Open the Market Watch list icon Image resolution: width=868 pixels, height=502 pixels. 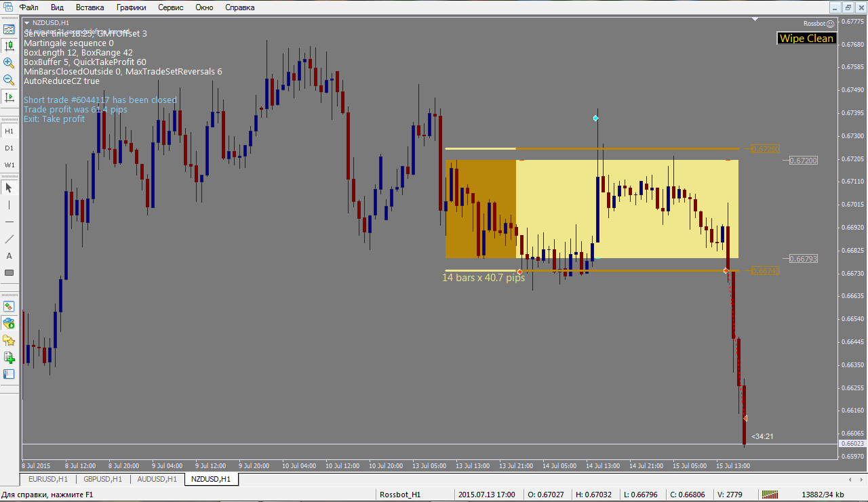[x=9, y=374]
